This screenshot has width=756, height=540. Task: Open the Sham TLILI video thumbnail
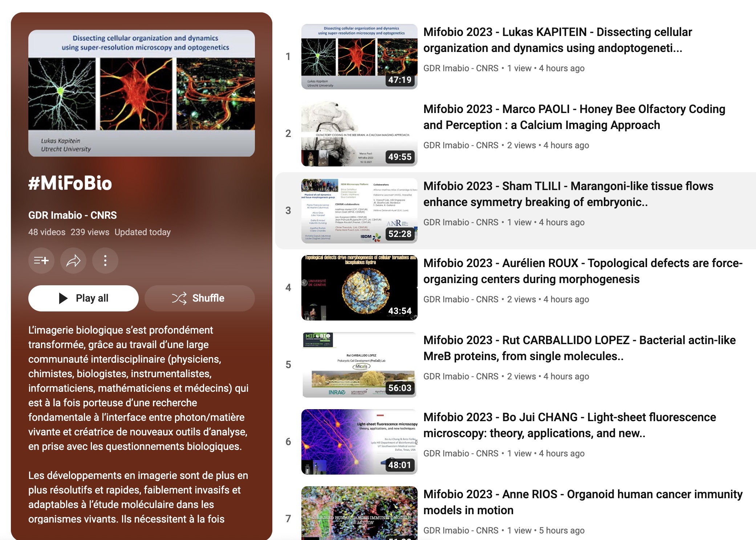[x=359, y=211]
